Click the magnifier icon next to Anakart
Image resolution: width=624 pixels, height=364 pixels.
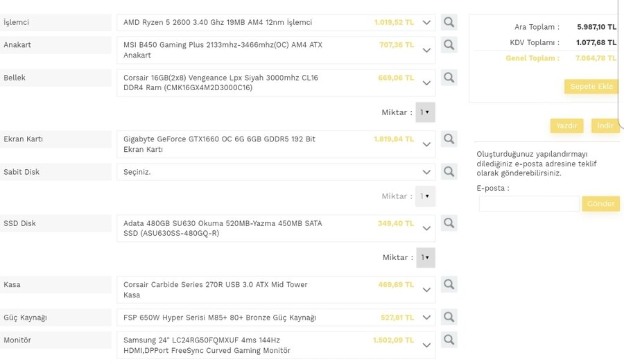(449, 45)
